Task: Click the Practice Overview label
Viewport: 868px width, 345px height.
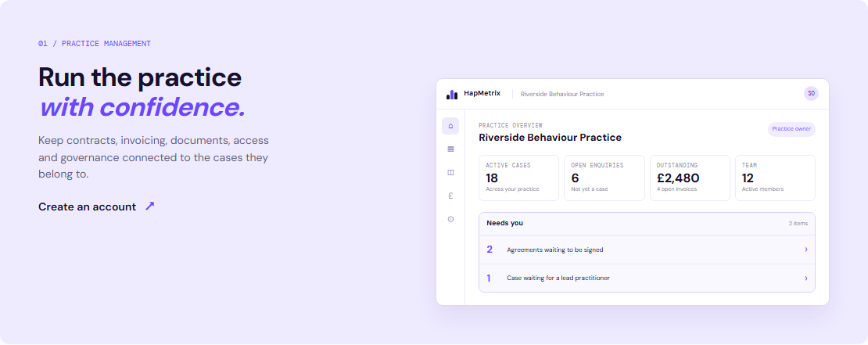Action: pyautogui.click(x=511, y=126)
